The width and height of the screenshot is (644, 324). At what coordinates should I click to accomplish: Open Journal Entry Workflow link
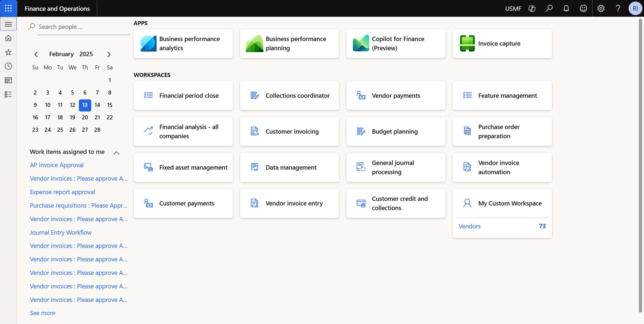coord(60,232)
